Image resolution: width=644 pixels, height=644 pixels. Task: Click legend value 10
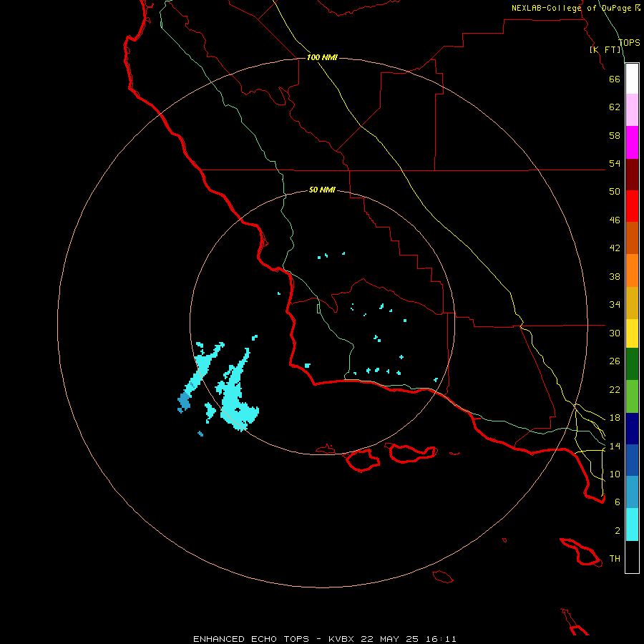[615, 474]
